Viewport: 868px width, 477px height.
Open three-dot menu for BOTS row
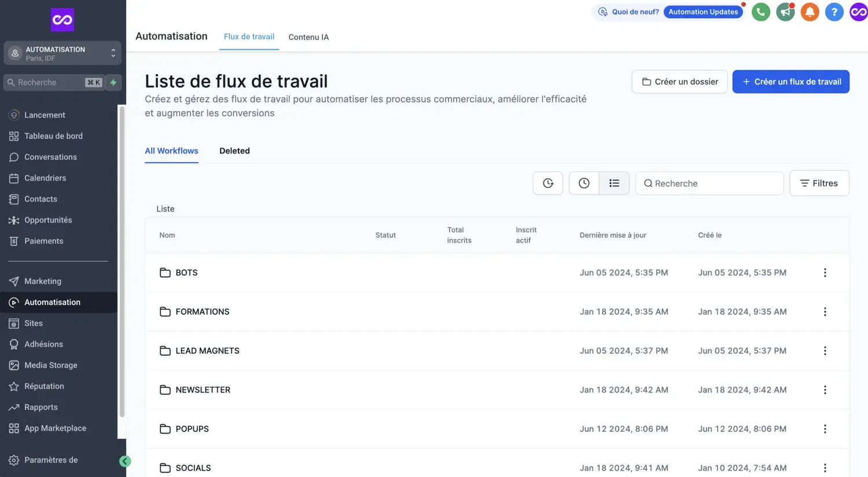point(825,273)
